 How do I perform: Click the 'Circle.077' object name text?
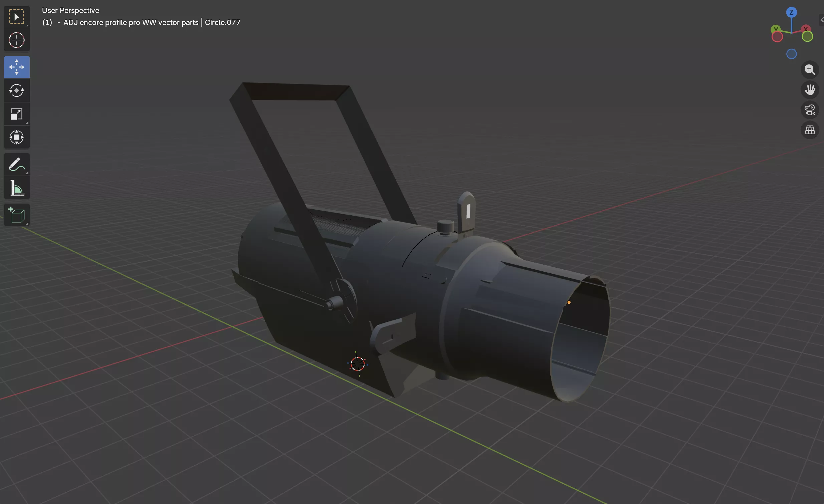pos(222,22)
